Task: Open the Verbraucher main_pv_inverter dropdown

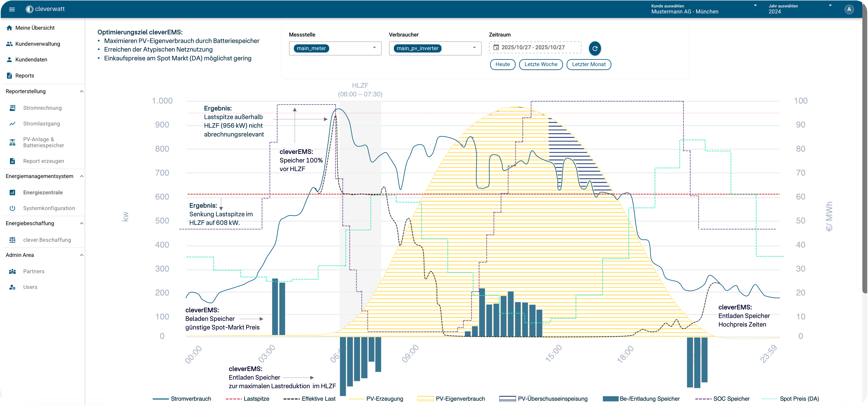Action: pos(474,48)
